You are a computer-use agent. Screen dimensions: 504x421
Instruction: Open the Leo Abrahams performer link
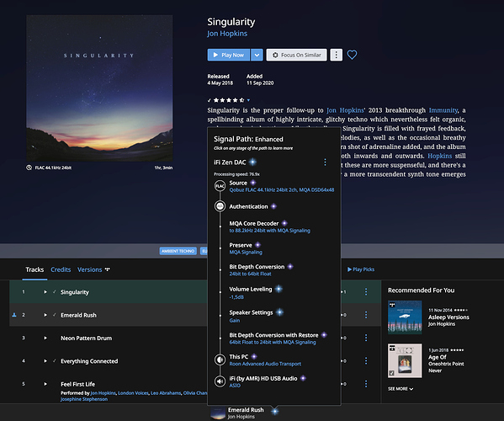[x=166, y=393]
